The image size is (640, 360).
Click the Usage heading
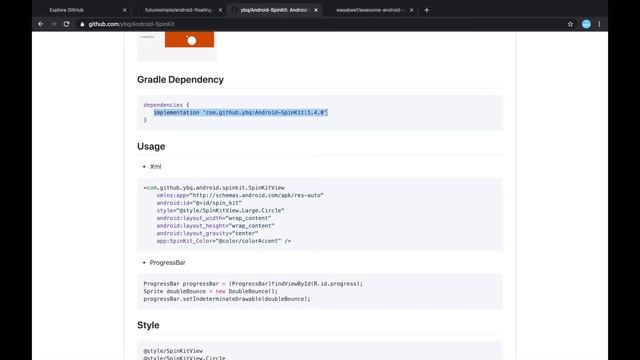[x=151, y=147]
